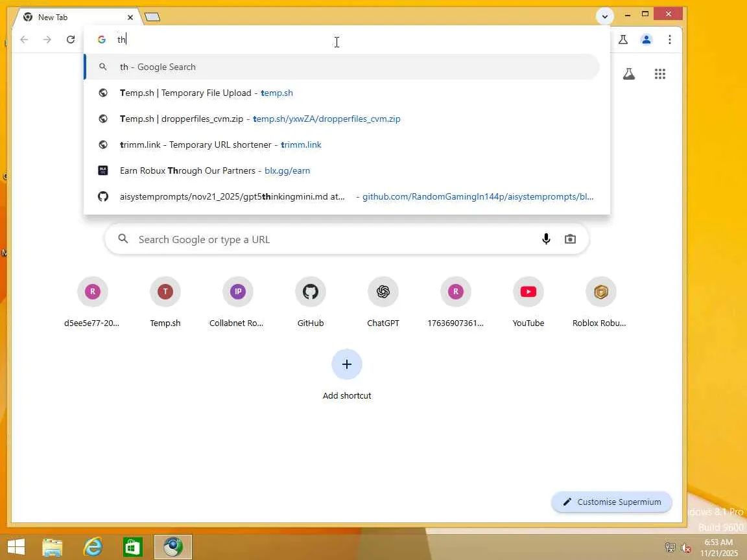Open the Google apps grid

(660, 74)
